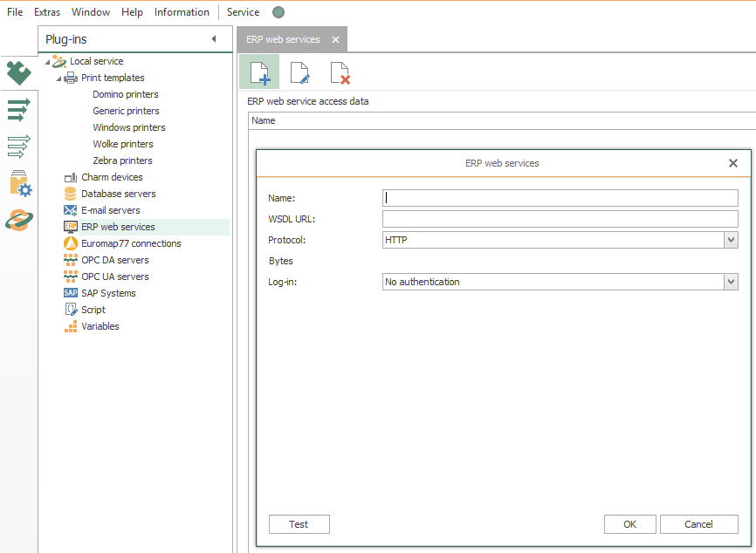The width and height of the screenshot is (756, 553).
Task: Select the Euromap77 connections label
Action: click(x=131, y=243)
